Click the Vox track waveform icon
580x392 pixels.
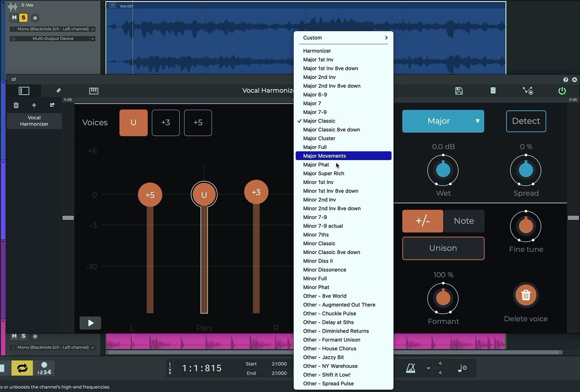[x=13, y=6]
